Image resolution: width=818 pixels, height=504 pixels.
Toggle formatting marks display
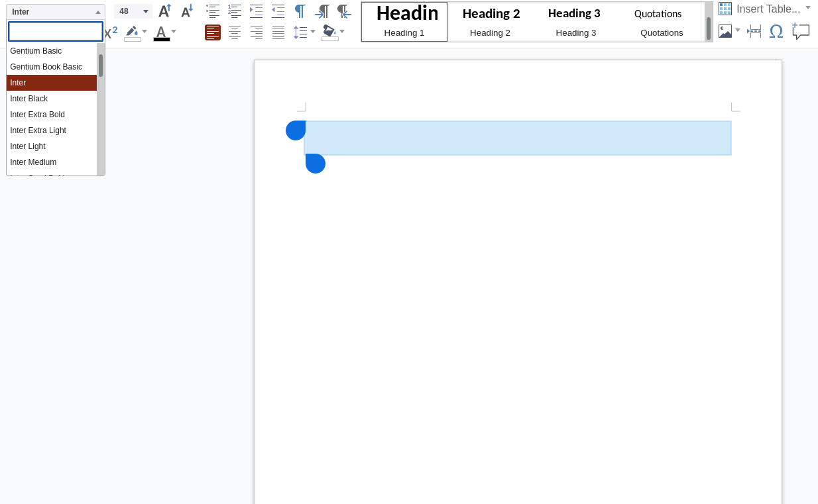tap(299, 11)
